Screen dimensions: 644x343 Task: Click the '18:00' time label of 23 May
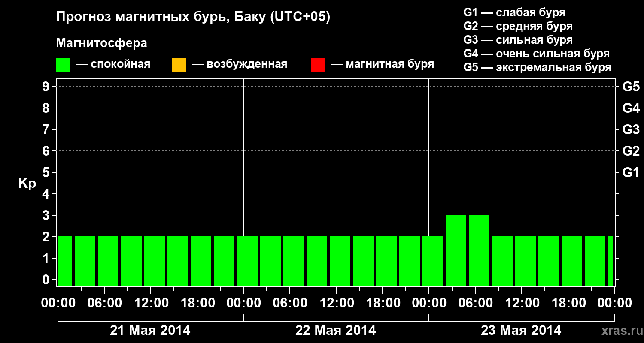pos(568,303)
